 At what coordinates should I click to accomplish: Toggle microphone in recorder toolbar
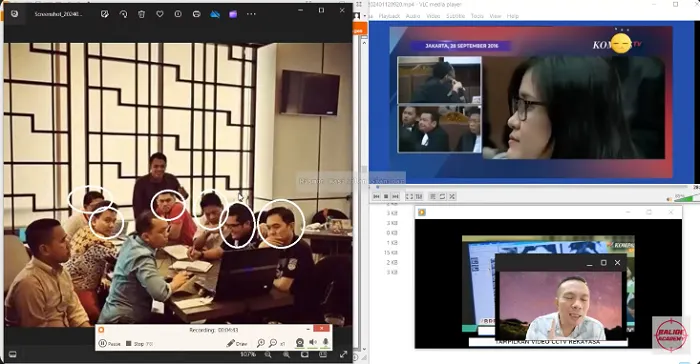(x=325, y=343)
